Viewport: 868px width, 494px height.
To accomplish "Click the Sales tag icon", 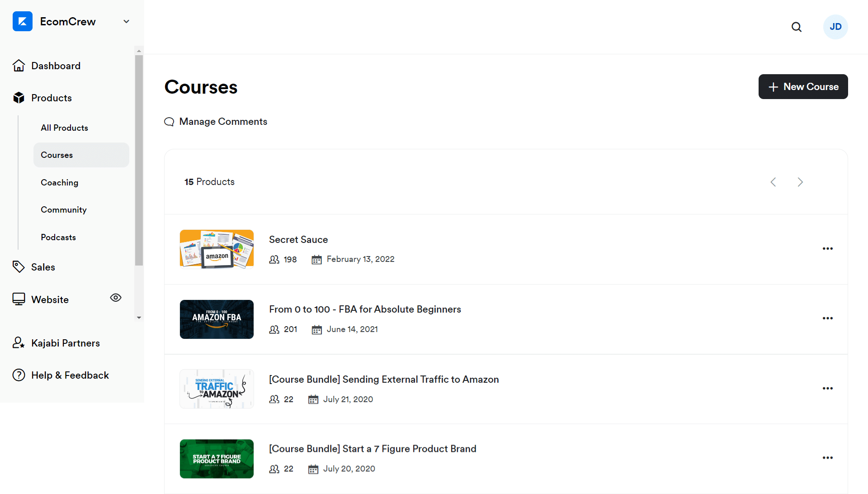I will point(19,267).
